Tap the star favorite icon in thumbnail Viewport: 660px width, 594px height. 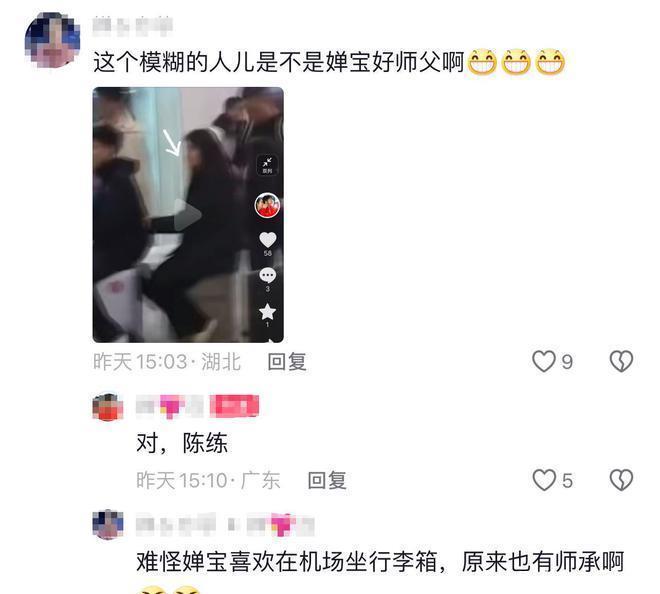pos(267,312)
